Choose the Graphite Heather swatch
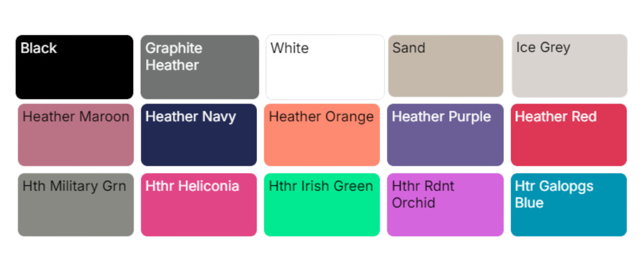644x273 pixels. pos(199,67)
